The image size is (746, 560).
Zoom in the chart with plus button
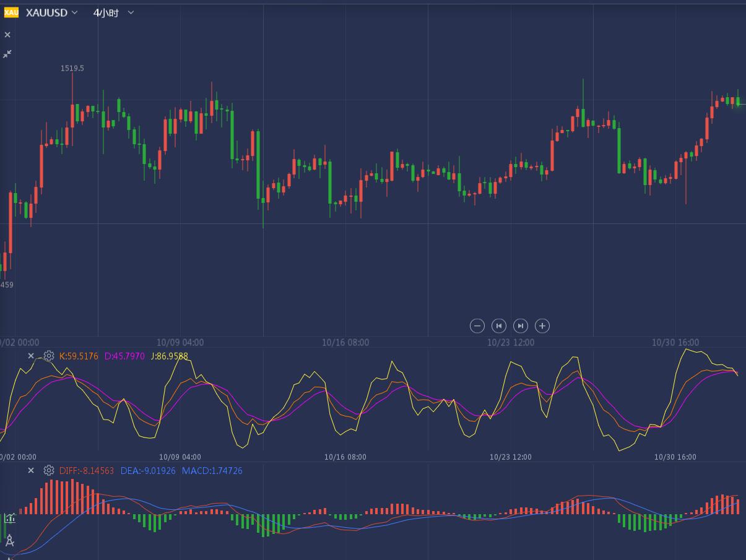(x=542, y=325)
